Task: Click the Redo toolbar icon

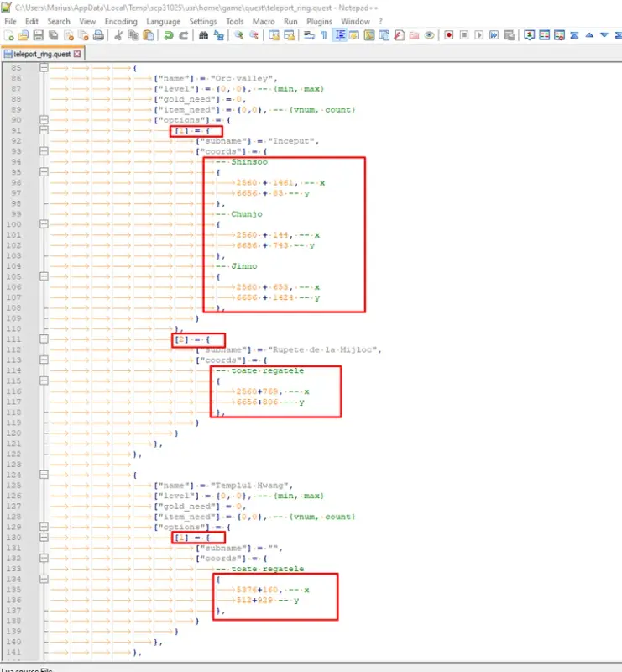Action: click(x=183, y=35)
